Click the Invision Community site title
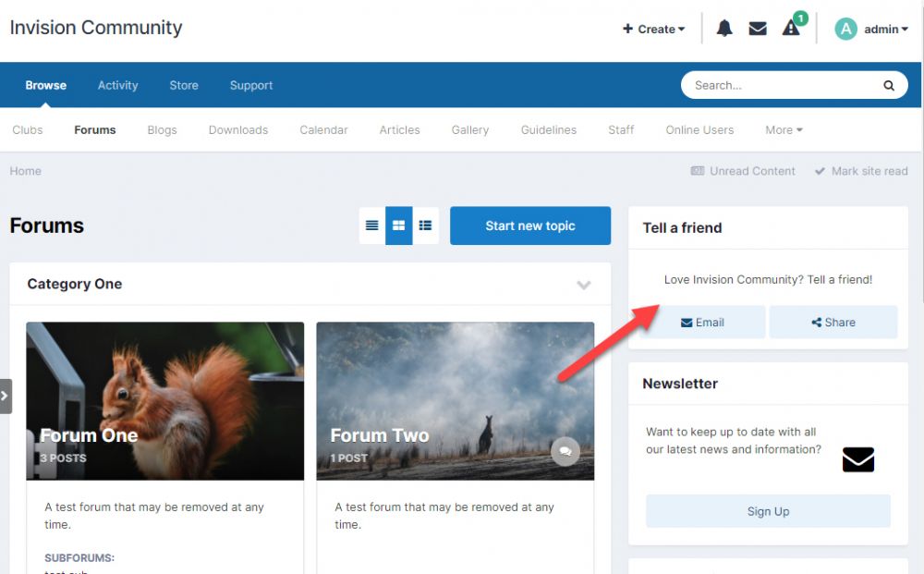This screenshot has height=574, width=924. coord(96,28)
